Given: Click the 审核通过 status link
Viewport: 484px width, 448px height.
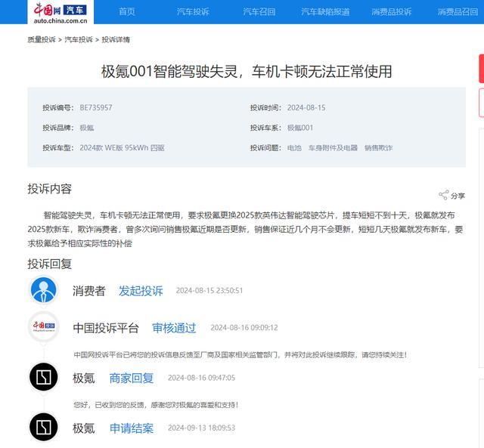Looking at the screenshot, I should pyautogui.click(x=174, y=328).
